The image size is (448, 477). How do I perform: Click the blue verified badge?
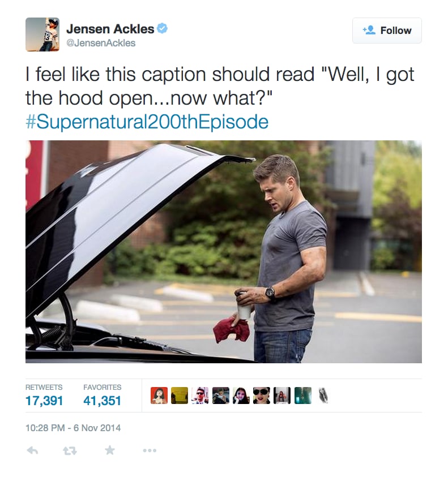pos(162,29)
